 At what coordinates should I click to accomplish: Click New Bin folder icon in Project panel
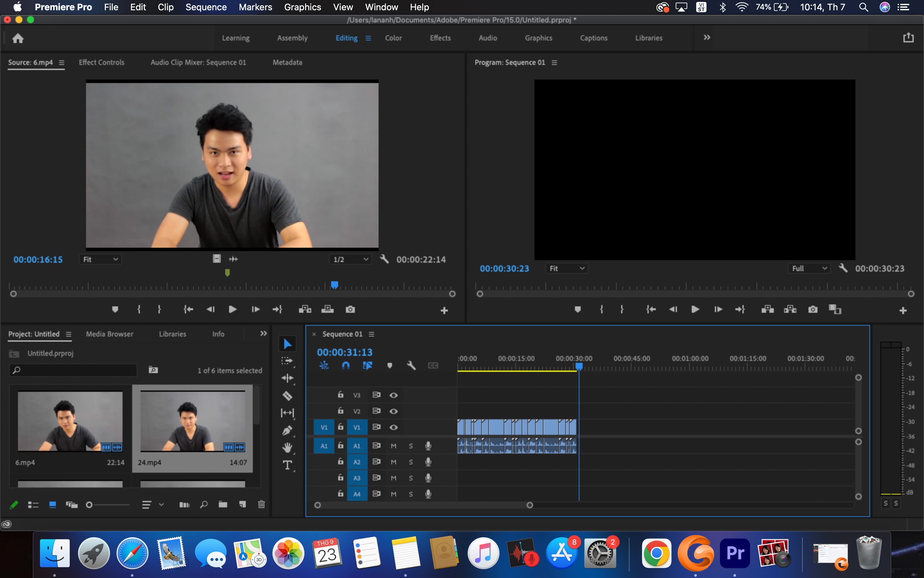[223, 504]
